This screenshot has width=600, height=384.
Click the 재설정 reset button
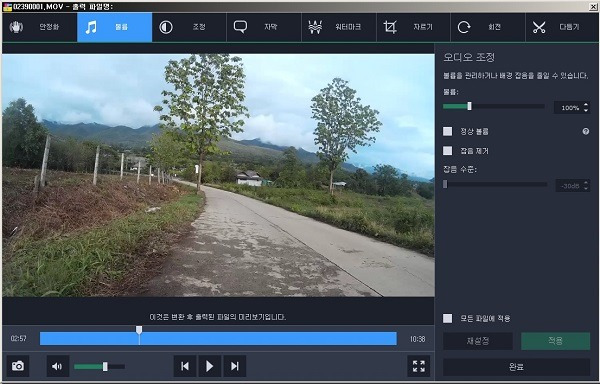(478, 341)
